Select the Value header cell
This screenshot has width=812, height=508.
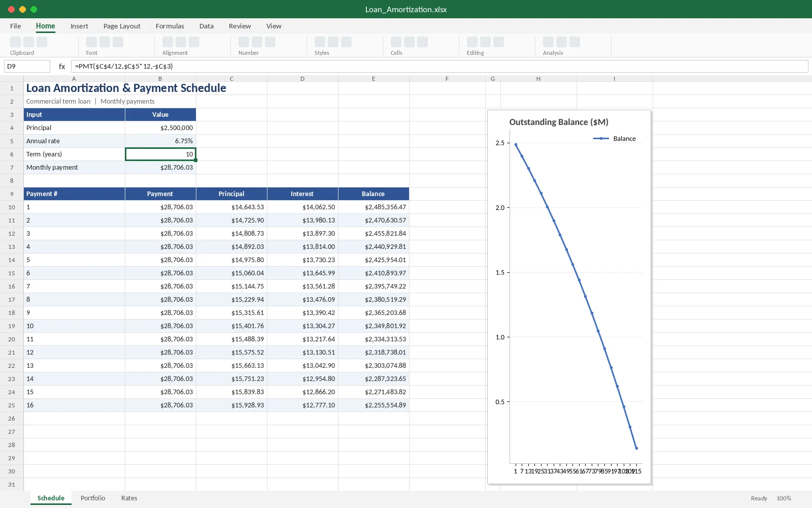pyautogui.click(x=160, y=114)
